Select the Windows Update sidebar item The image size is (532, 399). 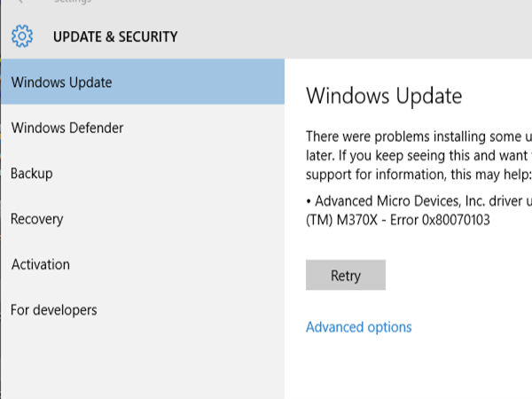click(x=62, y=82)
